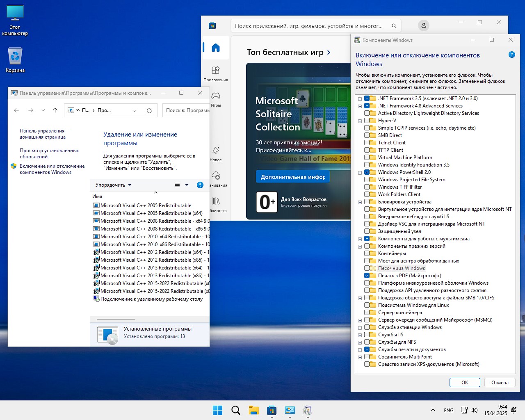The height and width of the screenshot is (420, 525).
Task: Open the address bar history dropdown
Action: [x=134, y=110]
